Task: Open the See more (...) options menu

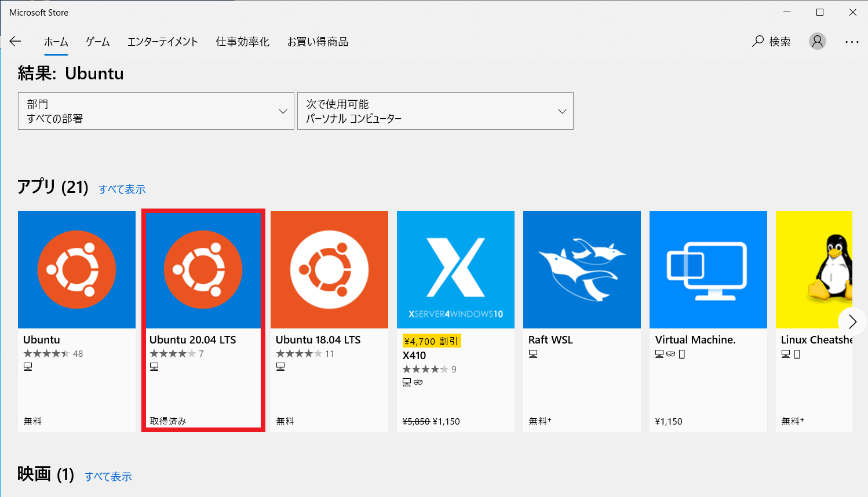Action: (x=852, y=41)
